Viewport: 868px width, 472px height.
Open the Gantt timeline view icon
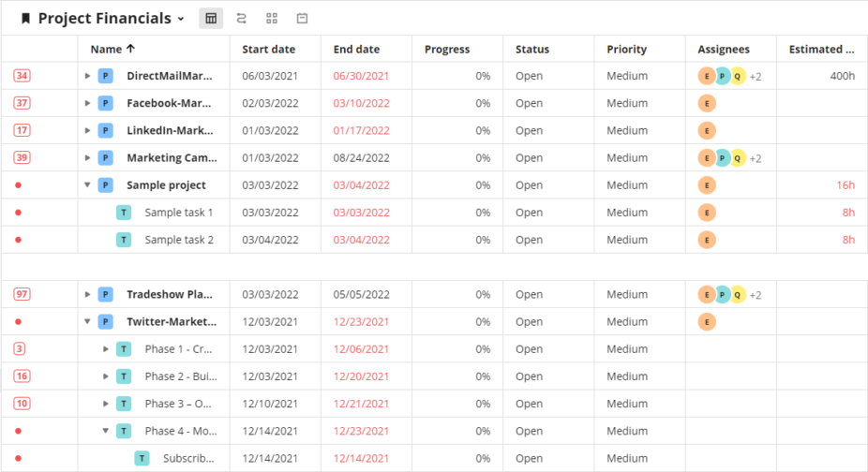[241, 18]
